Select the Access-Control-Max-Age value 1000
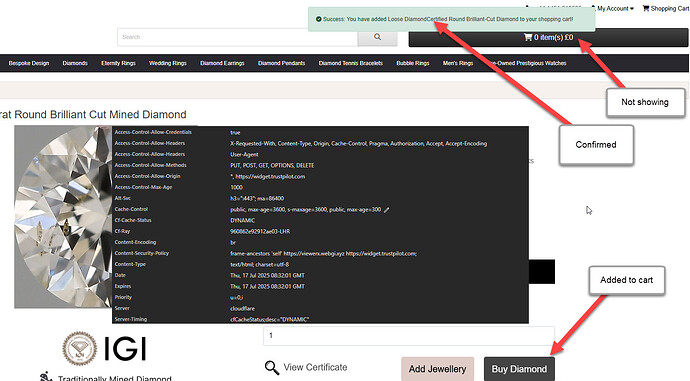 tap(236, 187)
